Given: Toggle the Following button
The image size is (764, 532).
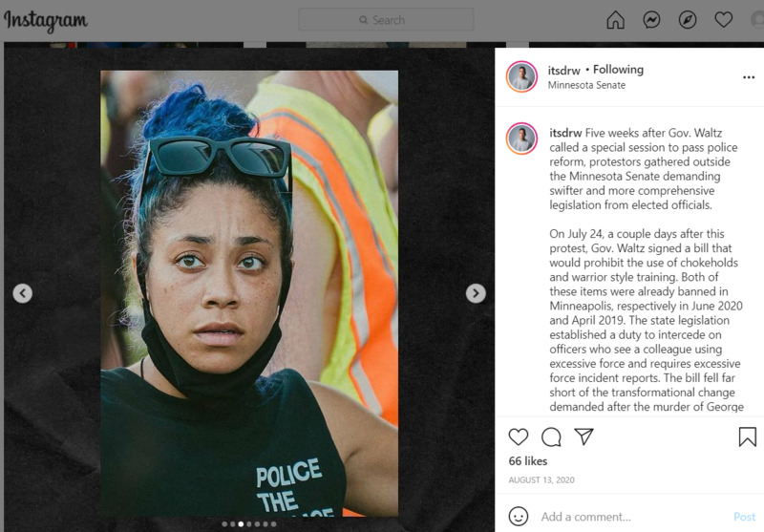Looking at the screenshot, I should [618, 70].
